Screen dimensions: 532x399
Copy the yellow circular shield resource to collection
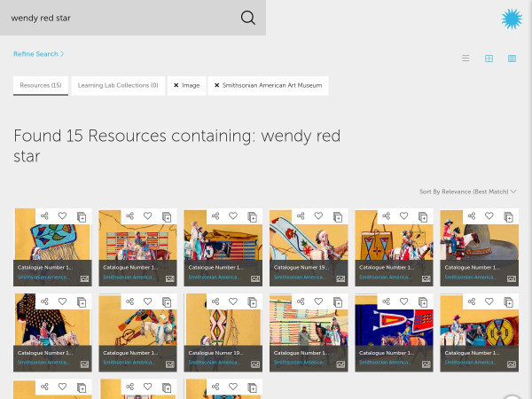pos(508,302)
